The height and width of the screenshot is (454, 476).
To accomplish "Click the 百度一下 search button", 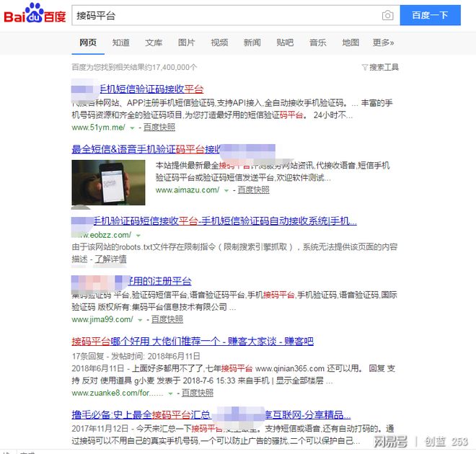I will 430,15.
